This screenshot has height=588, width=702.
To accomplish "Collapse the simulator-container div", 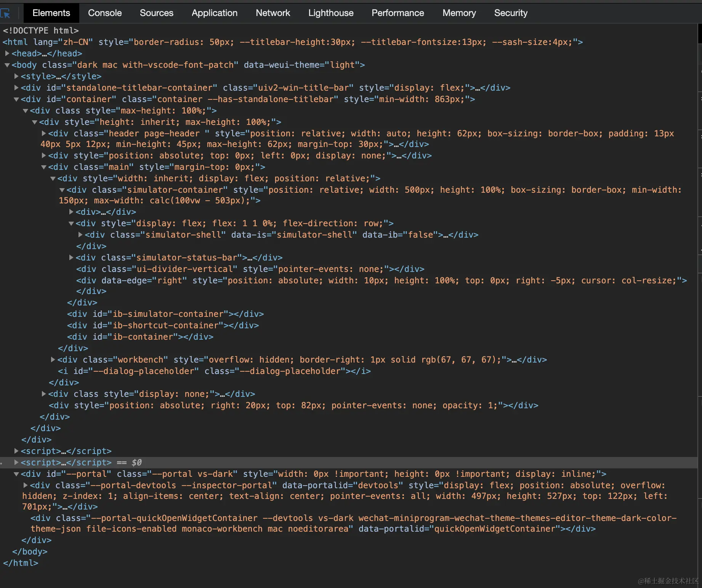I will click(62, 190).
